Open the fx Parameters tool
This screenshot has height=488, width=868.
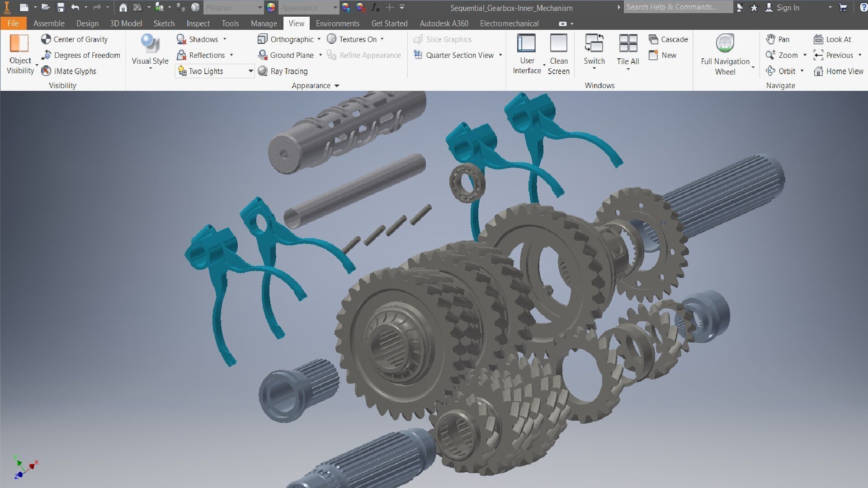(375, 7)
